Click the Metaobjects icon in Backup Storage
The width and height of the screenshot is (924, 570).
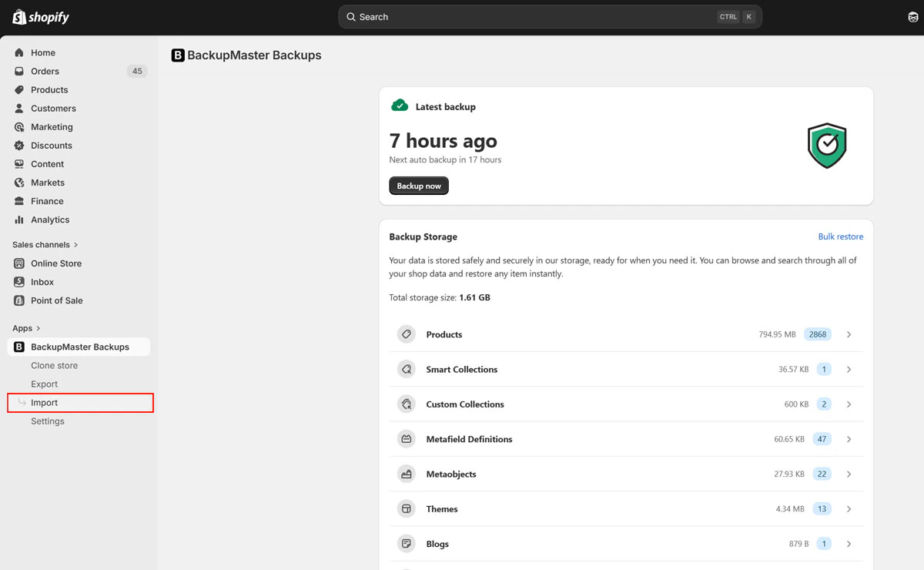(406, 474)
